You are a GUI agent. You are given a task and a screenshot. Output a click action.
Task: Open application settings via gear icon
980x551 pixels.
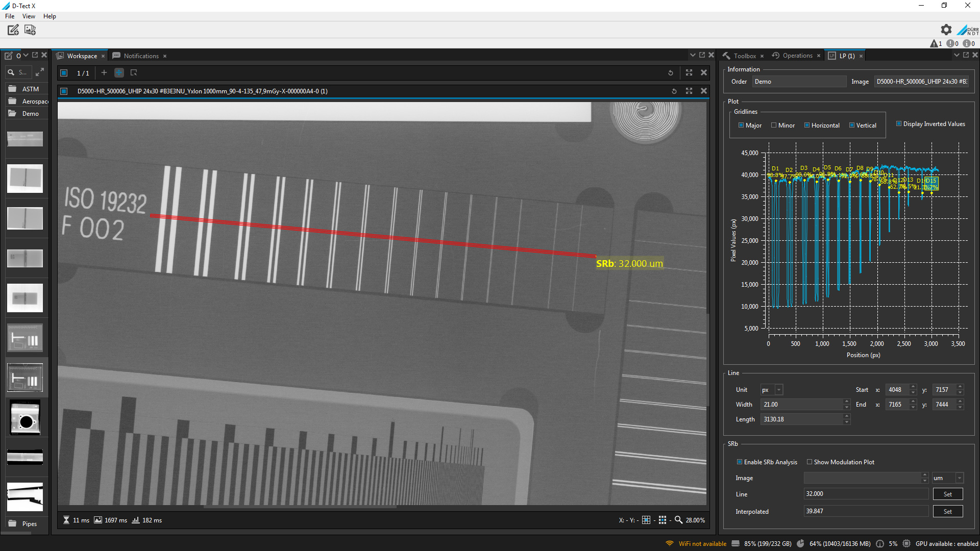tap(946, 30)
